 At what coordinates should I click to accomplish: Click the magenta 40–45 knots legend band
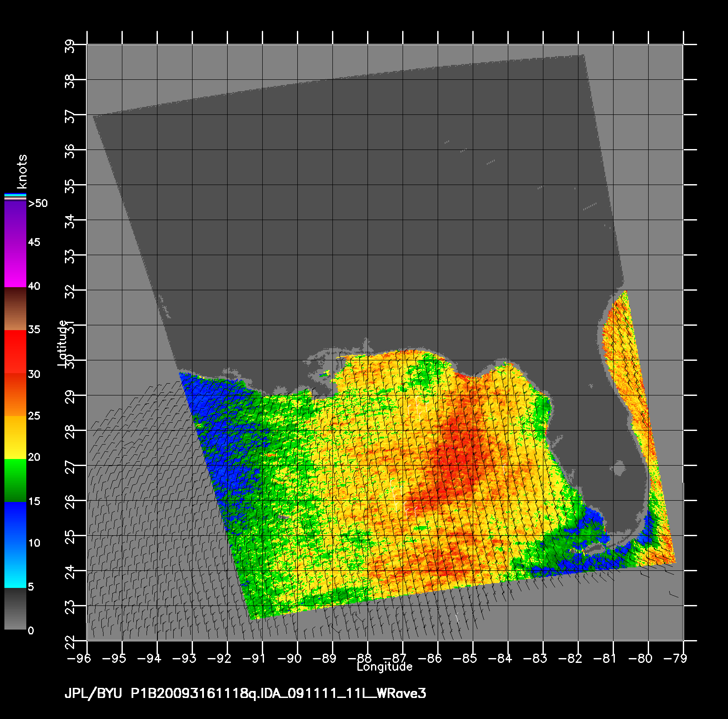(x=15, y=266)
